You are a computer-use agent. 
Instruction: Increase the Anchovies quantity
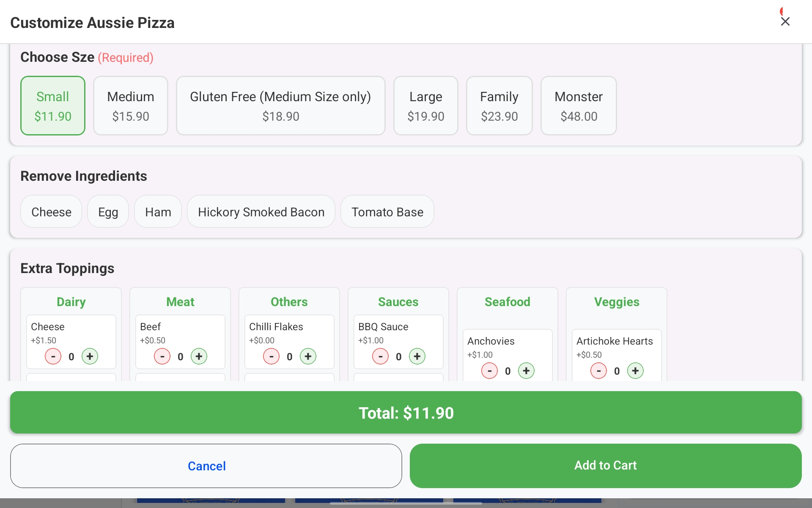point(526,371)
